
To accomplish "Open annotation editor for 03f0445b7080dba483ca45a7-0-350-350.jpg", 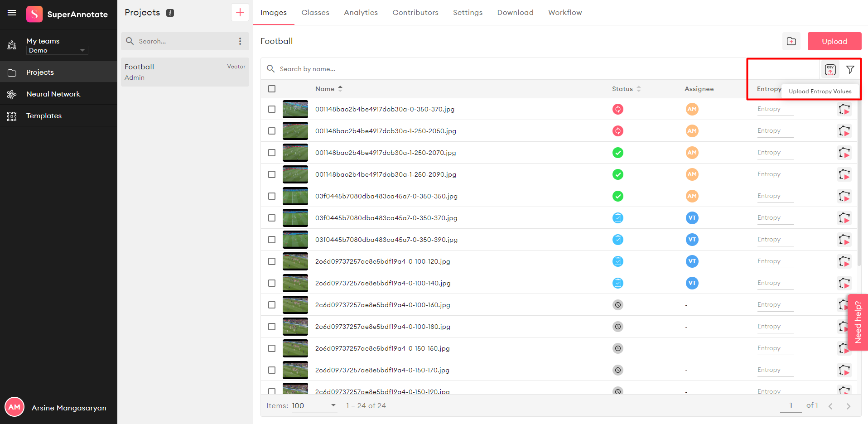I will [844, 196].
